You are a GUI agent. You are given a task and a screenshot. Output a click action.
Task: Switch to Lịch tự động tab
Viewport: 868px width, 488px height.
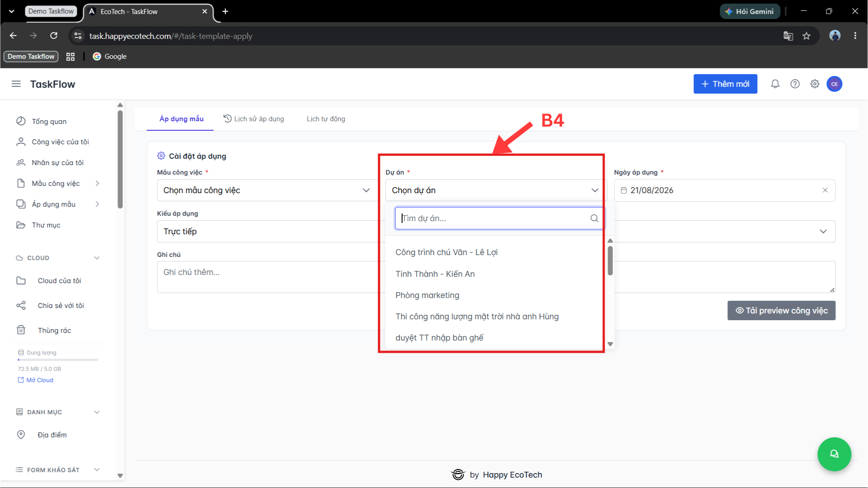[326, 119]
